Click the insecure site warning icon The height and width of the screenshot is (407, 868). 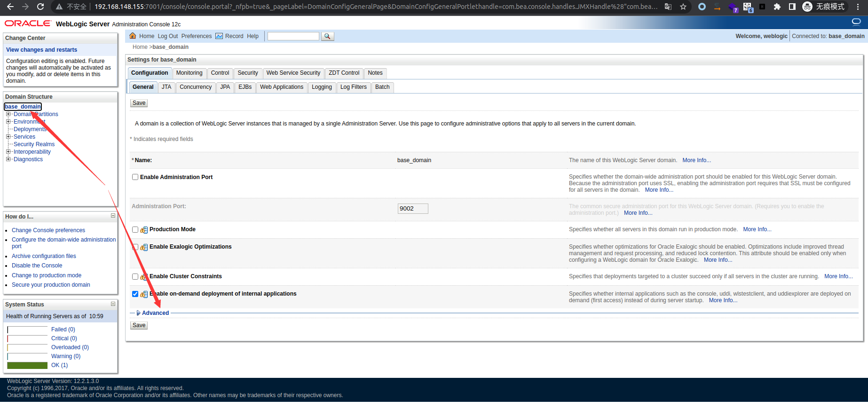pos(59,7)
